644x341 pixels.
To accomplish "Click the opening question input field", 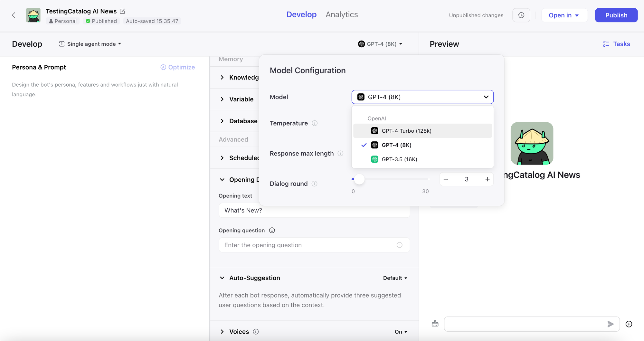I will pyautogui.click(x=314, y=245).
